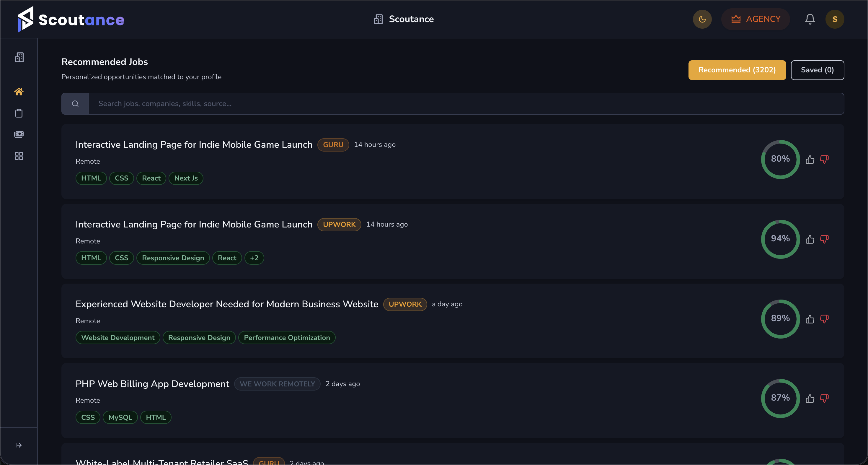868x465 pixels.
Task: Like the PHP Web Billing App job
Action: (810, 399)
